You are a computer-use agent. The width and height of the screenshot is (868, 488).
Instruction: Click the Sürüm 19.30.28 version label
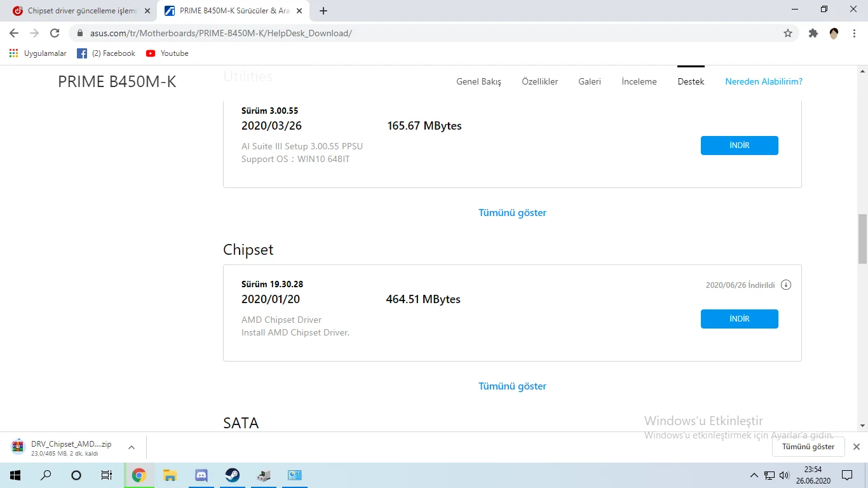[x=272, y=284]
